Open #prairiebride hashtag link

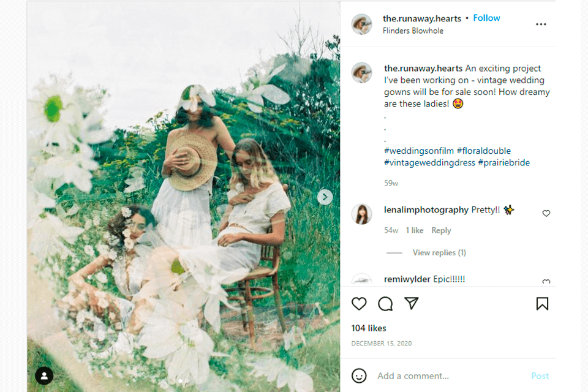503,163
